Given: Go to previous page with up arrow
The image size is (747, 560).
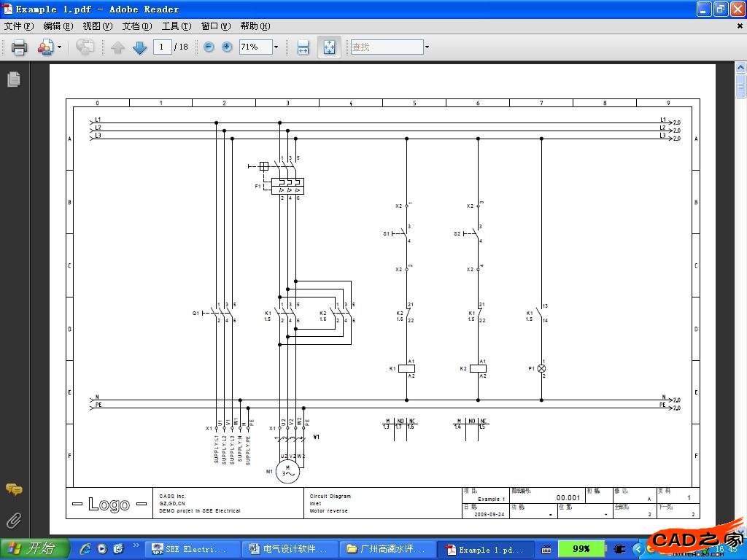Looking at the screenshot, I should point(118,47).
